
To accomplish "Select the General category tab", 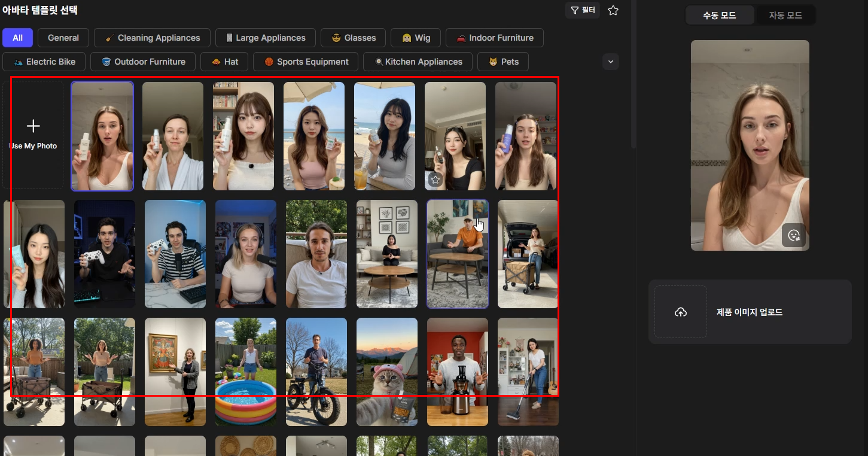I will pos(63,38).
